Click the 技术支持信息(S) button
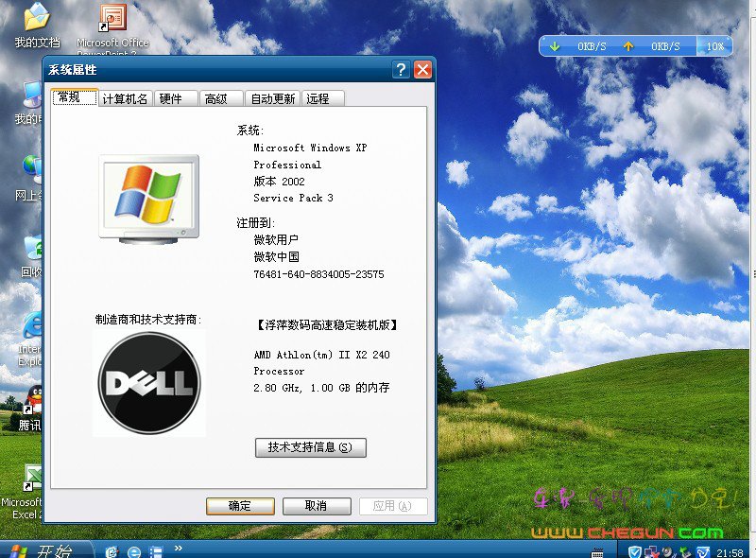756x558 pixels. (311, 447)
